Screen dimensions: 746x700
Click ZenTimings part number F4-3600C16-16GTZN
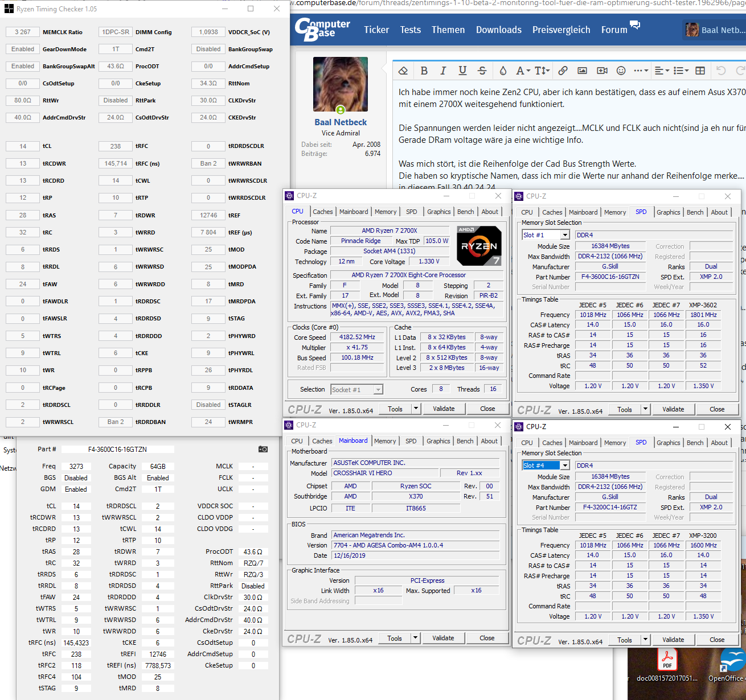(117, 450)
